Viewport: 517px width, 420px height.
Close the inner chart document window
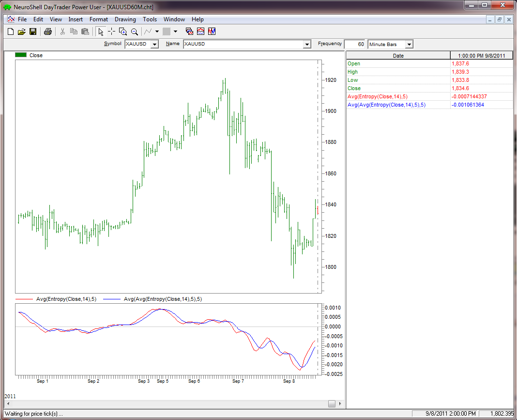(509, 20)
